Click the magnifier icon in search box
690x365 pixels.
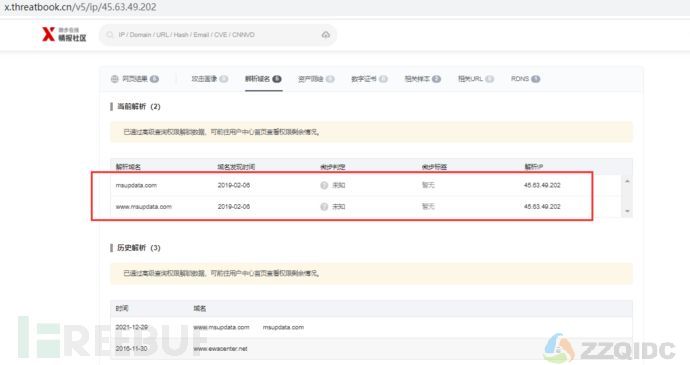[110, 35]
